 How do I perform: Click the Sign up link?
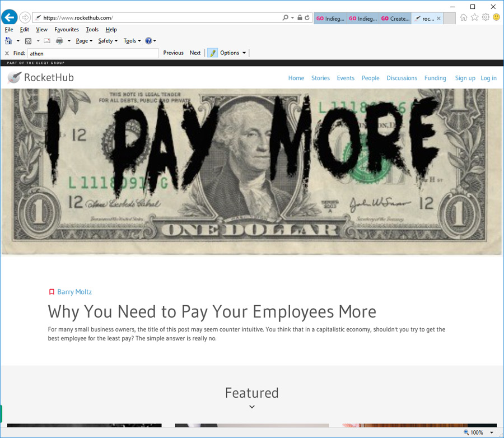(x=465, y=78)
